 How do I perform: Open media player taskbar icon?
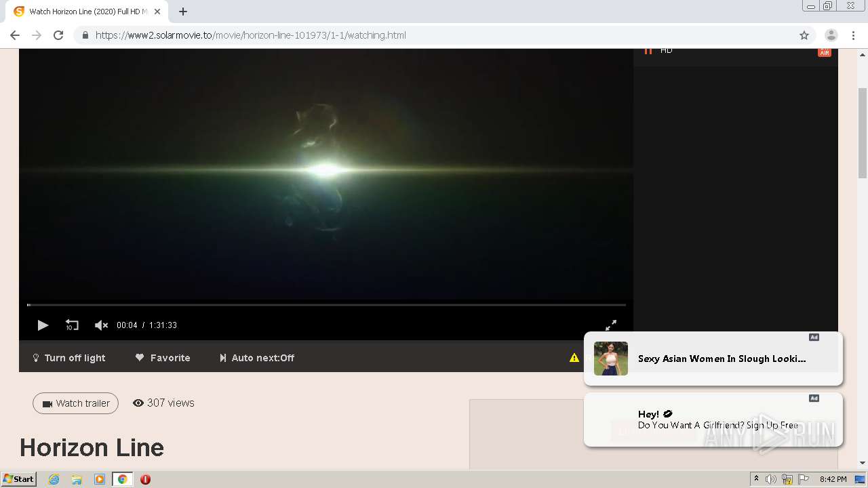(100, 479)
